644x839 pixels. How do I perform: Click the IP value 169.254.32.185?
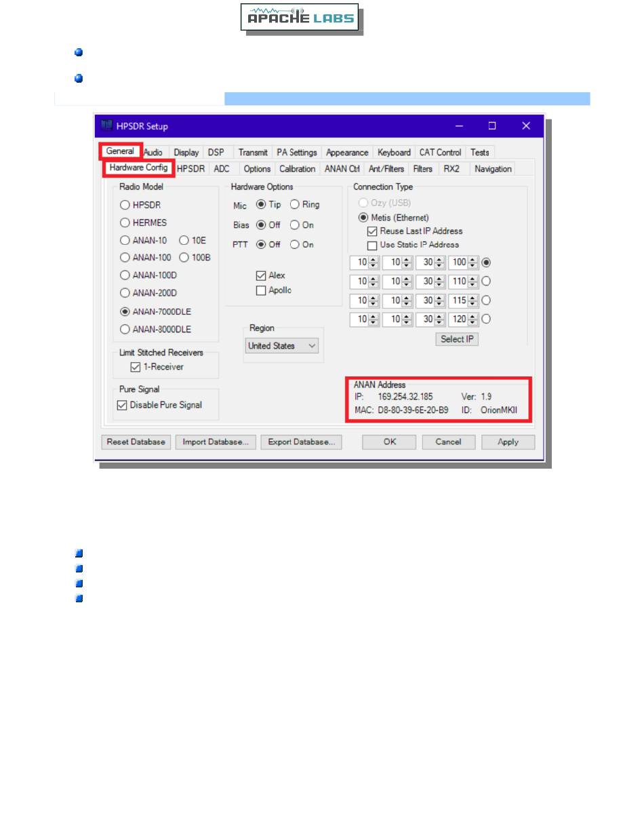pos(405,396)
